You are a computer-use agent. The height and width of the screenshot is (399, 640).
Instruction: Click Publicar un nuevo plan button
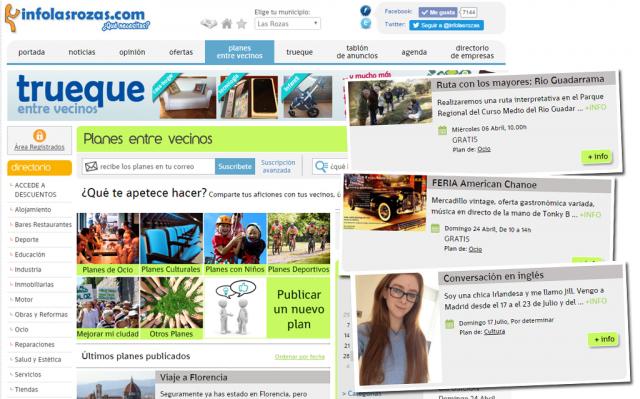click(299, 308)
